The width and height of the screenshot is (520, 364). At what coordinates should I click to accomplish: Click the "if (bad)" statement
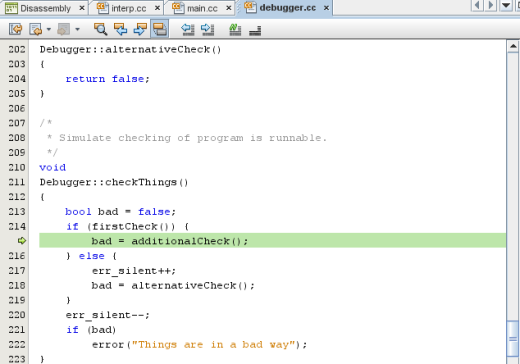pos(91,330)
